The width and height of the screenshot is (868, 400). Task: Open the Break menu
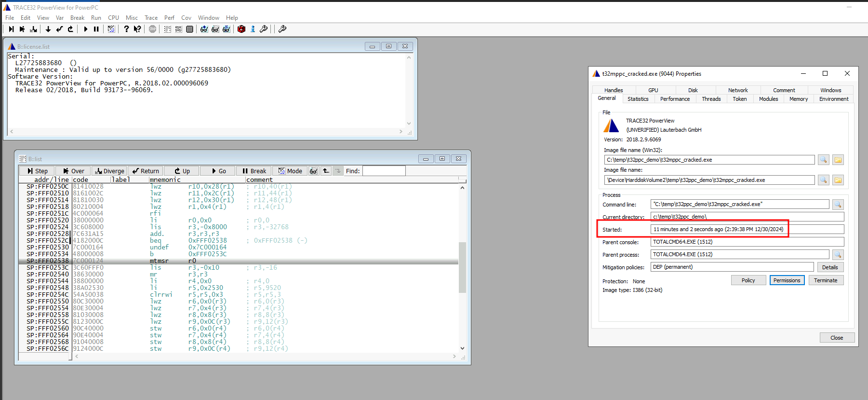(x=77, y=18)
